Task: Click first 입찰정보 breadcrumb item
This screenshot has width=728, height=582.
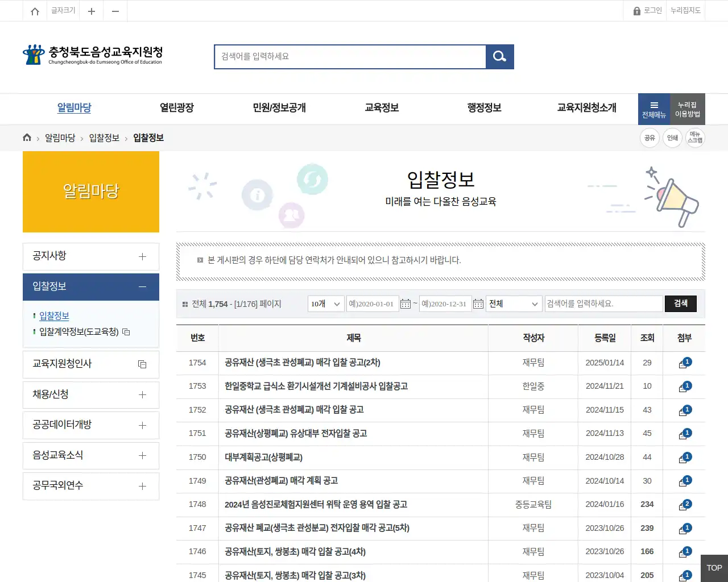Action: coord(104,138)
